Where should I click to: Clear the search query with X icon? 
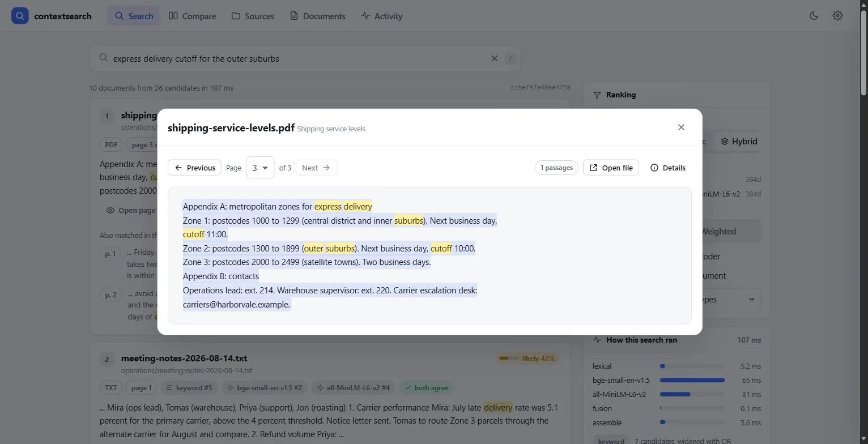pyautogui.click(x=494, y=58)
